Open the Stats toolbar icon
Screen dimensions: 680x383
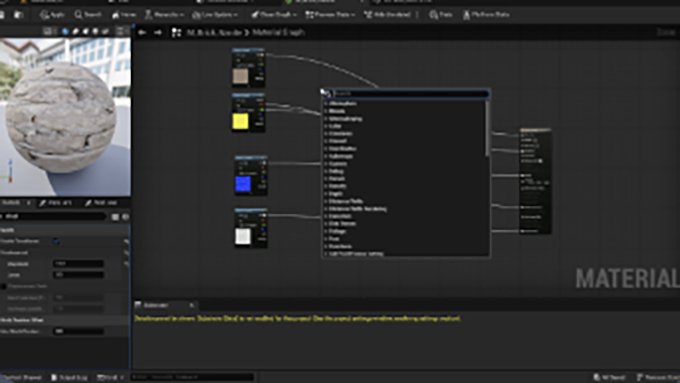(441, 15)
